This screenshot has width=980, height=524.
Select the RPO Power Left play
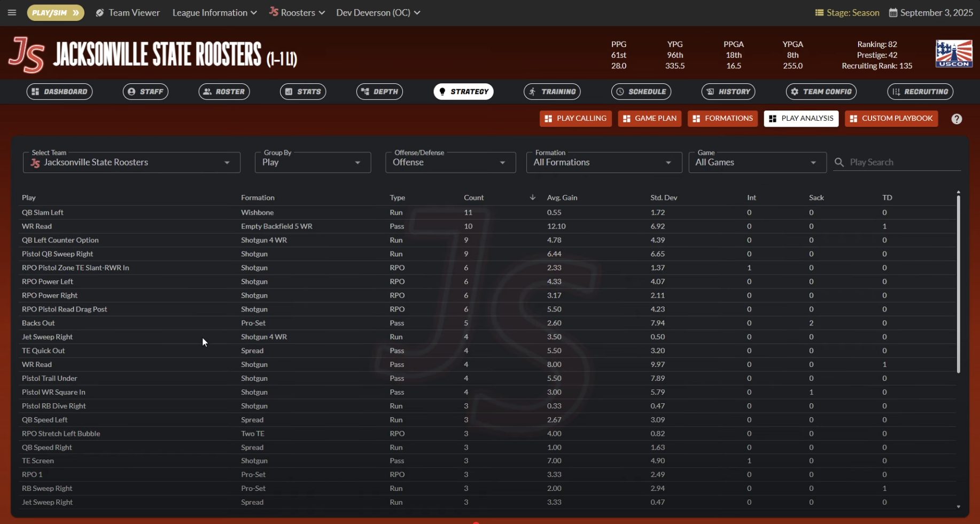[x=488, y=281]
